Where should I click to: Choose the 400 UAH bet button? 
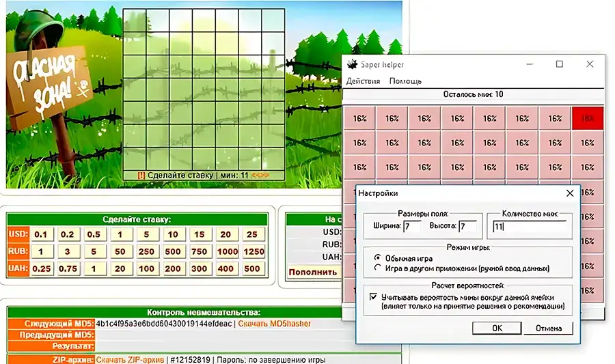point(225,269)
